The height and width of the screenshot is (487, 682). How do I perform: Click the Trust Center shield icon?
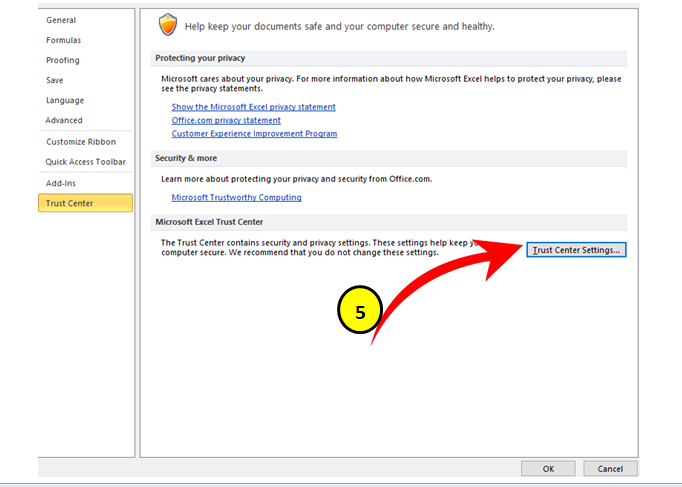pyautogui.click(x=167, y=24)
